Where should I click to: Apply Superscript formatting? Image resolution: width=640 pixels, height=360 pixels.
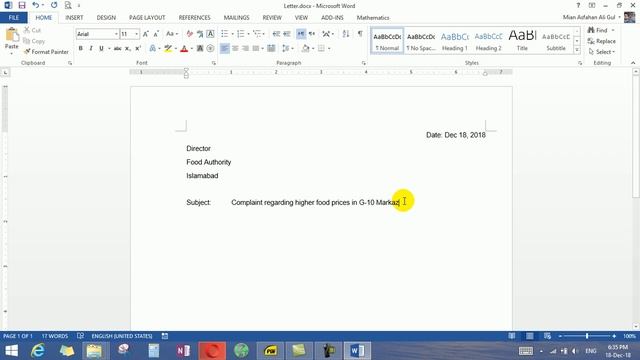(x=138, y=49)
